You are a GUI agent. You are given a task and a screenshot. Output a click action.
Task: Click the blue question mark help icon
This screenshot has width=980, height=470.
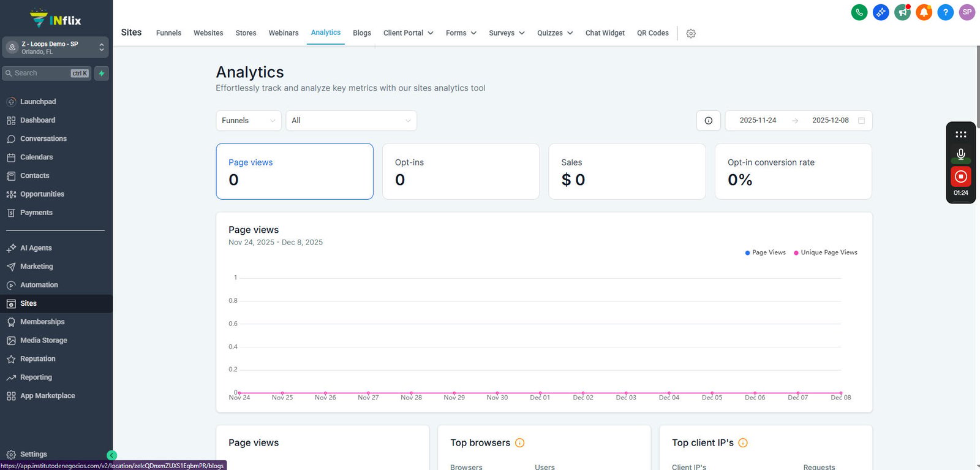pos(946,12)
